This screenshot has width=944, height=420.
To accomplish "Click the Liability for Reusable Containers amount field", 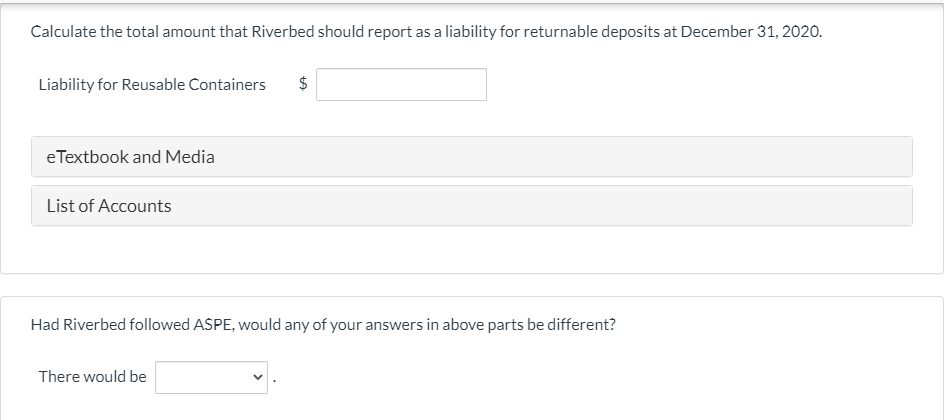I will 402,85.
